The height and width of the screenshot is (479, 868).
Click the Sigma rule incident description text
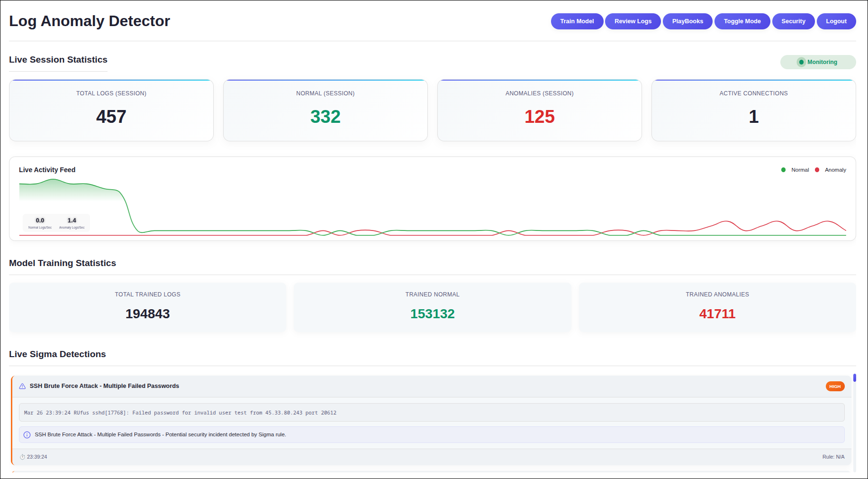tap(160, 435)
